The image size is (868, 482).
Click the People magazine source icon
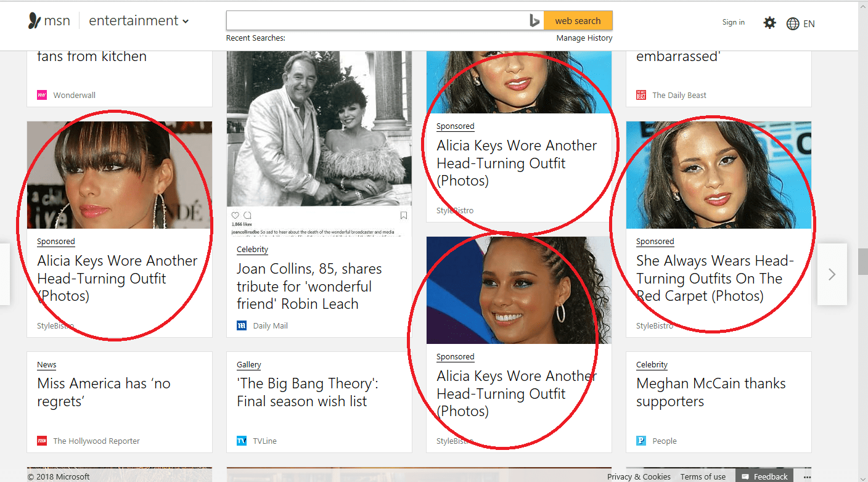(640, 441)
